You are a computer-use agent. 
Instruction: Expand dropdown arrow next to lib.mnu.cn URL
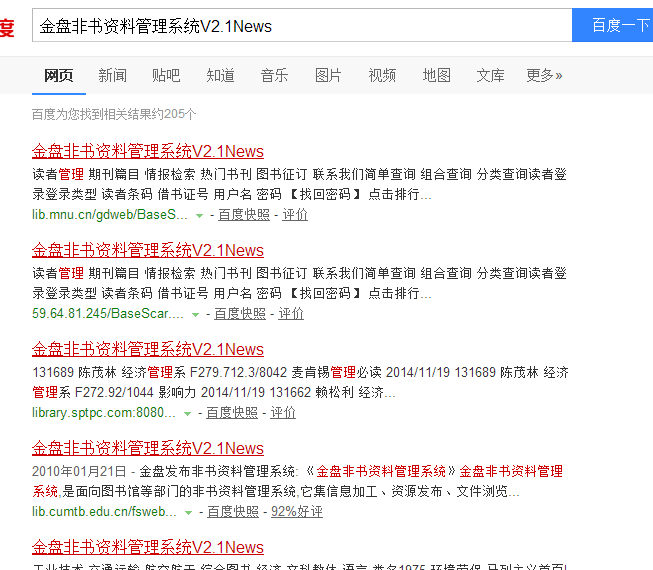point(199,216)
